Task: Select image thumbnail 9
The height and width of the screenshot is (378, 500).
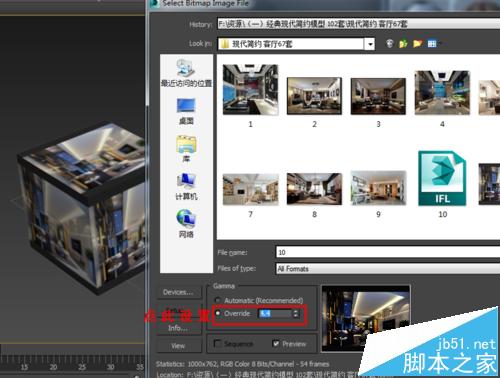Action: click(378, 194)
